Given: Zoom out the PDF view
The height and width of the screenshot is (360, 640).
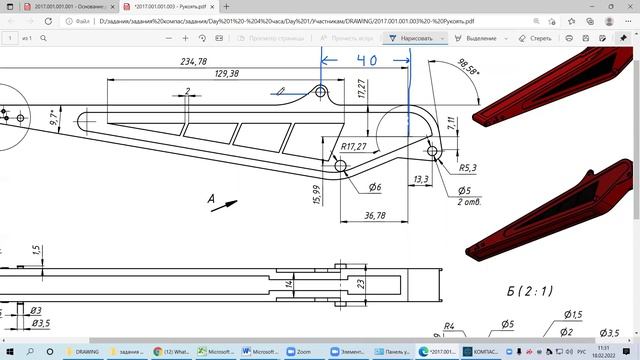Looking at the screenshot, I should (169, 38).
